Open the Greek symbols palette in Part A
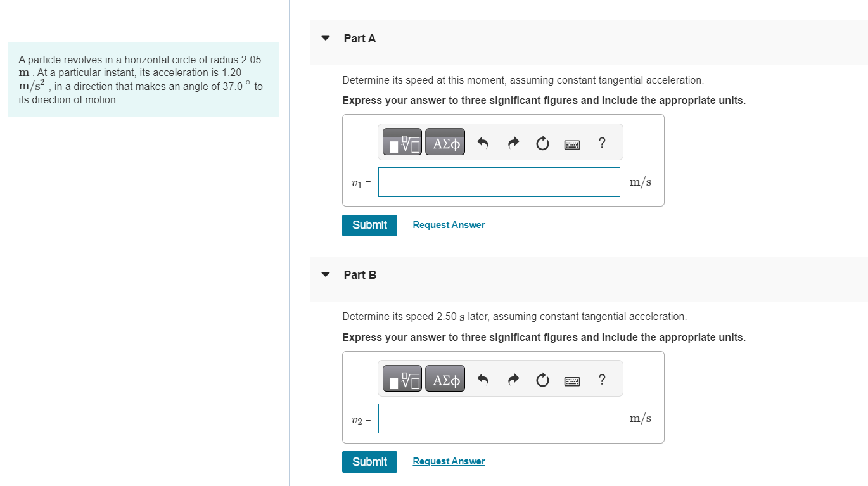Screen dimensions: 868x486 click(444, 141)
